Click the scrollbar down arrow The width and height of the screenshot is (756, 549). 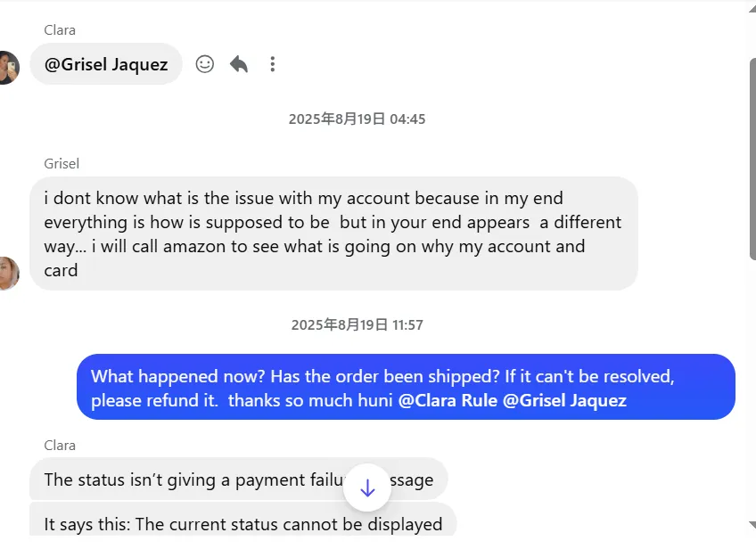point(751,525)
